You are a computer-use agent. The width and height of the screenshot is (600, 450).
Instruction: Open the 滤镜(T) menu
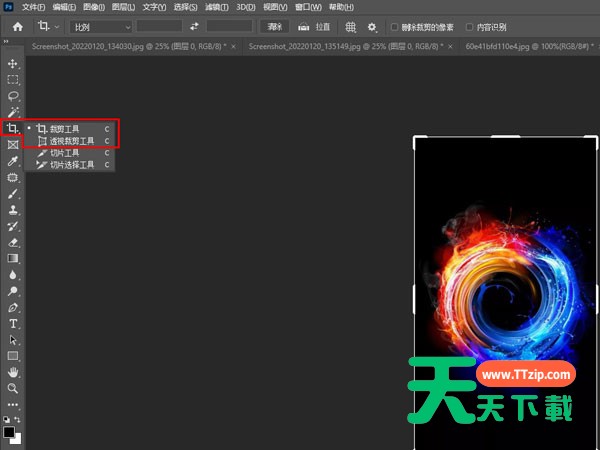(217, 7)
